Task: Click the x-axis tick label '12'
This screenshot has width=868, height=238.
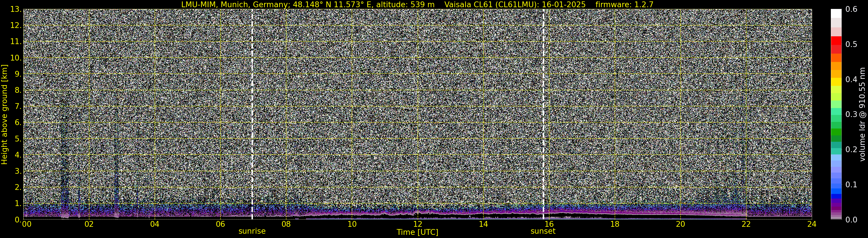Action: tap(417, 224)
